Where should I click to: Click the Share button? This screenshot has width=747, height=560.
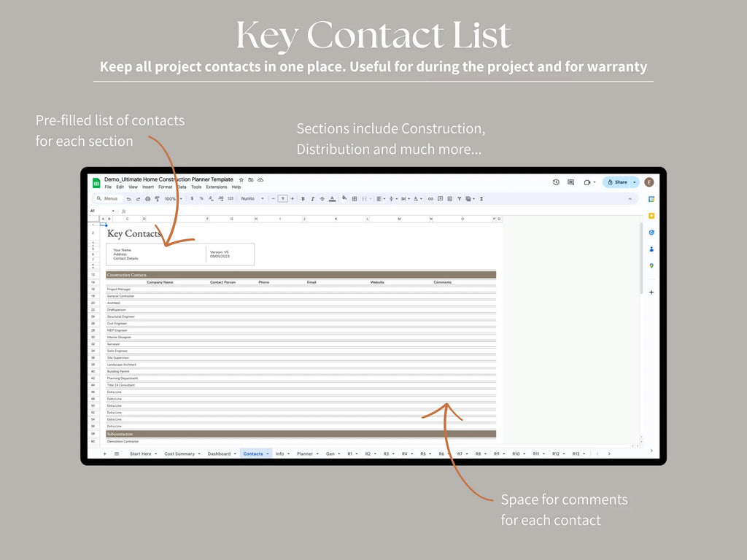pyautogui.click(x=617, y=182)
